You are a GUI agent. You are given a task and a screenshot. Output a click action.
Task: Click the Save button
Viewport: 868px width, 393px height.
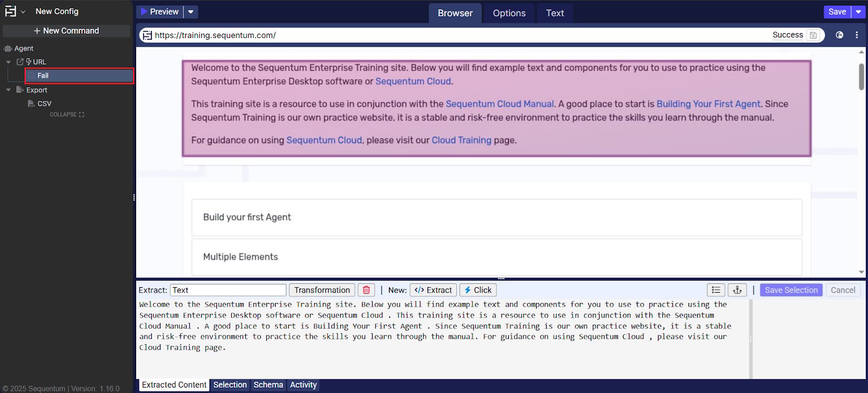click(x=837, y=11)
